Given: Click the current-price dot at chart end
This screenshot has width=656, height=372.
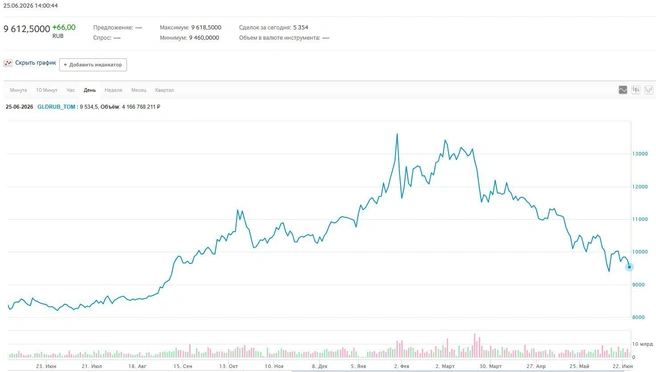Looking at the screenshot, I should 629,267.
